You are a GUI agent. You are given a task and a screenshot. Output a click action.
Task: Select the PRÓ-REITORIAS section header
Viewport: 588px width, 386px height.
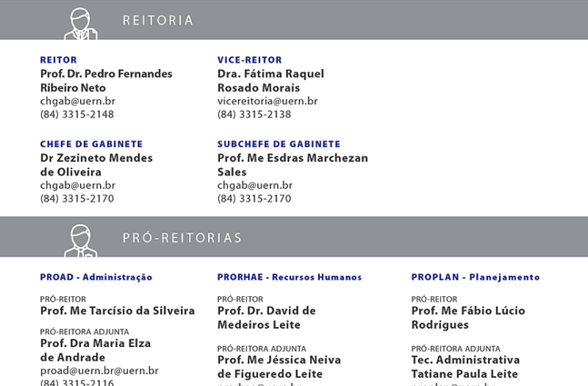[x=183, y=237]
